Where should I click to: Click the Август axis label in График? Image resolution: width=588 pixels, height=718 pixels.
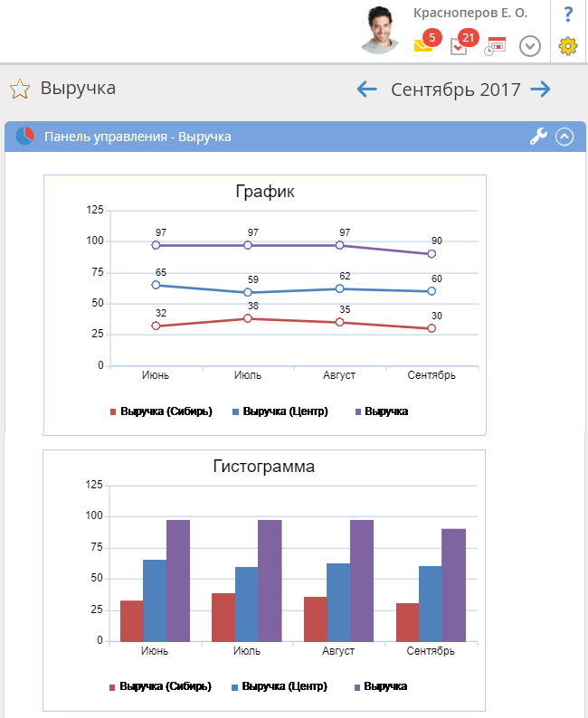pos(339,375)
